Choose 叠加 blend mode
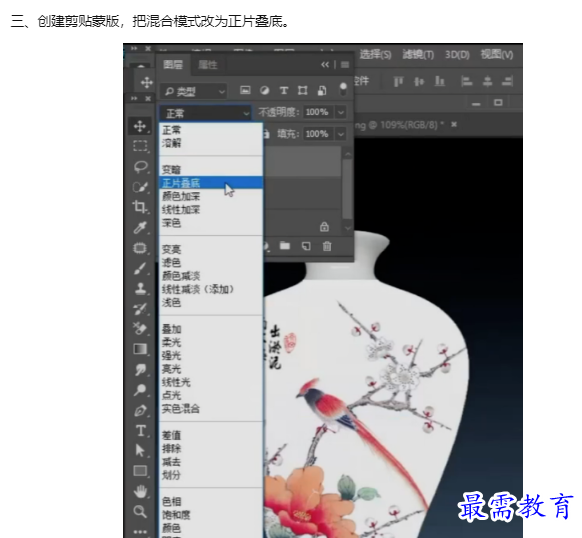This screenshot has width=582, height=538. tap(211, 329)
